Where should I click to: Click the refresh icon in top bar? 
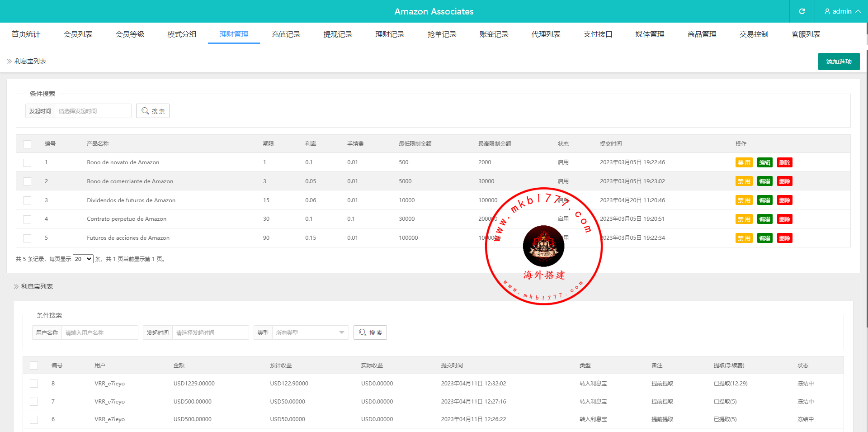[802, 11]
